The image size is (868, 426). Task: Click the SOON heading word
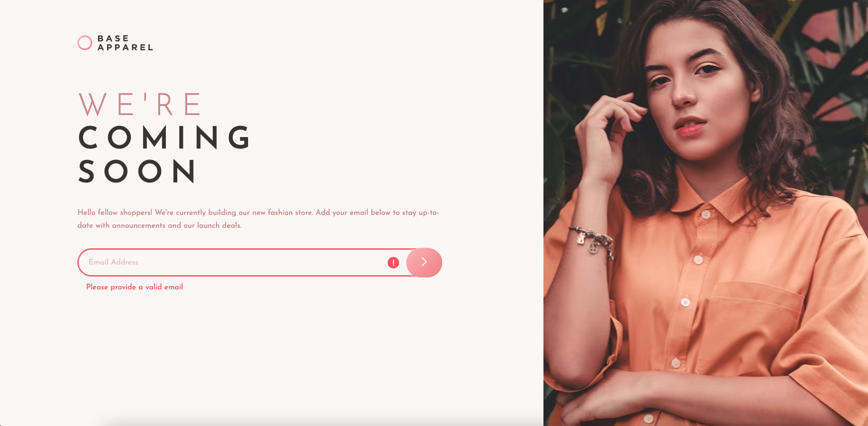137,171
